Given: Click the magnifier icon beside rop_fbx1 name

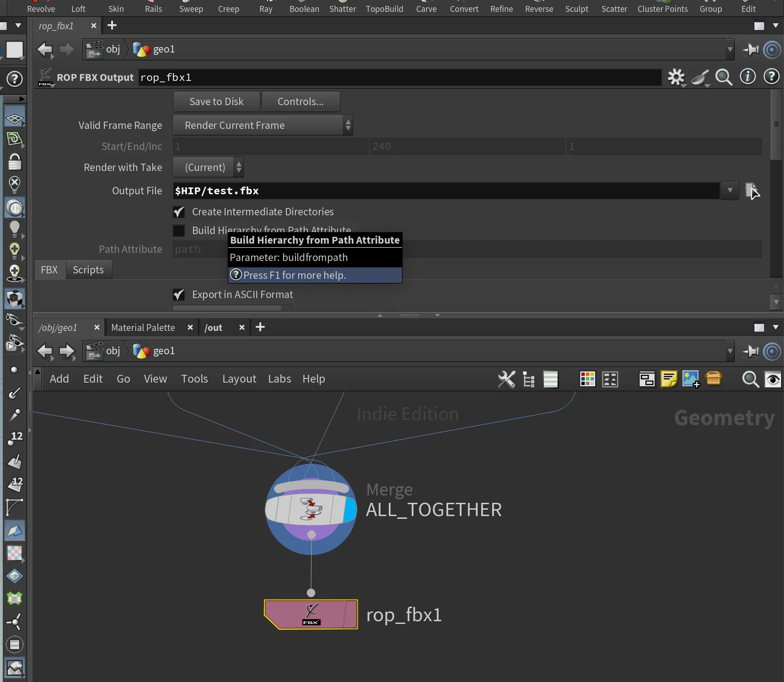Looking at the screenshot, I should coord(723,77).
